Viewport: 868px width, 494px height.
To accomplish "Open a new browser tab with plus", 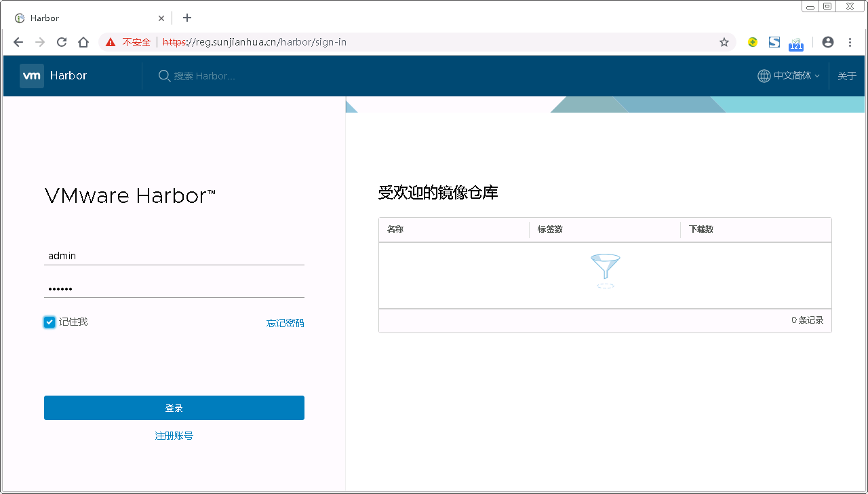I will [x=187, y=18].
